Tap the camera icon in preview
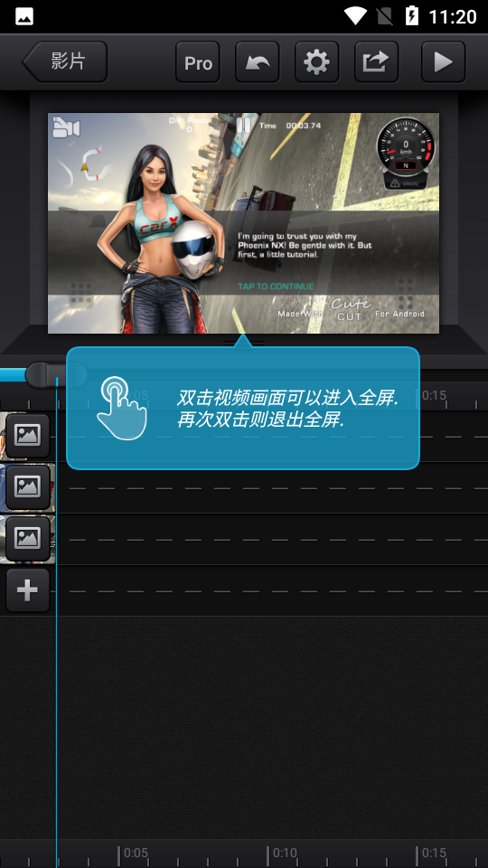This screenshot has width=488, height=868. (66, 127)
